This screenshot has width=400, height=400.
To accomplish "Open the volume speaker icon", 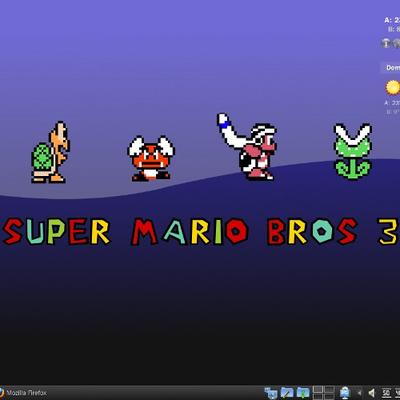I will (x=372, y=393).
